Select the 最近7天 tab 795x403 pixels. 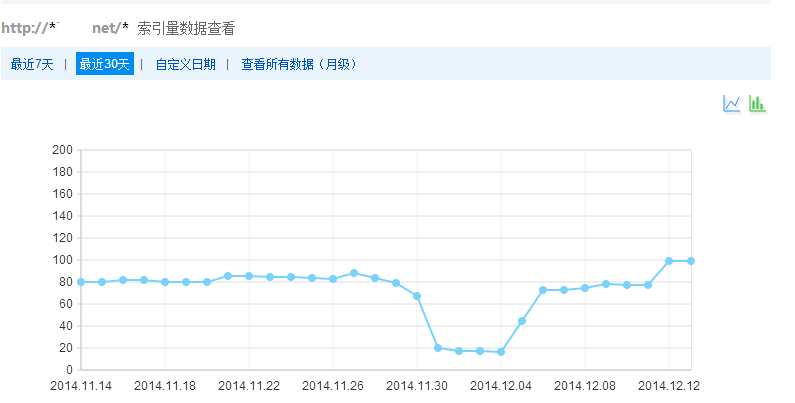tap(32, 64)
